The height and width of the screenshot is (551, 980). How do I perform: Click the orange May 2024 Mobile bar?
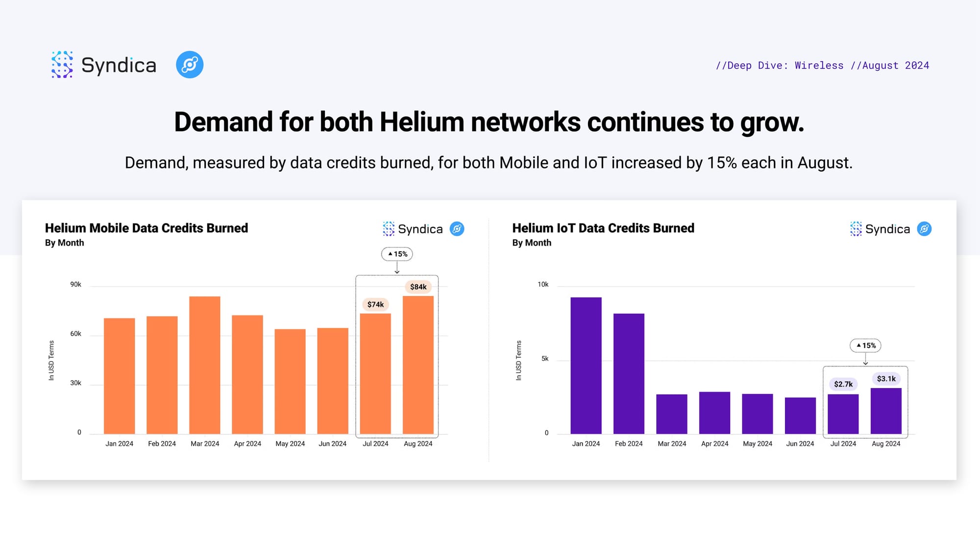pyautogui.click(x=290, y=382)
